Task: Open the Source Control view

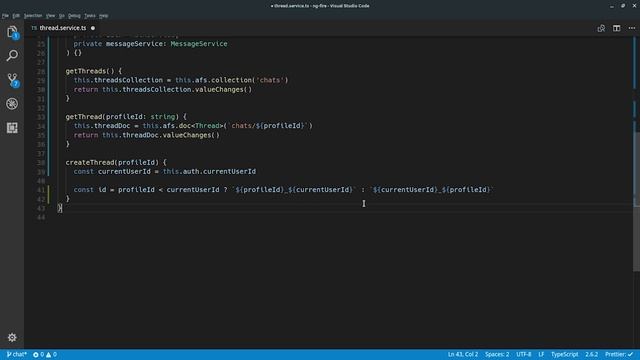Action: pyautogui.click(x=12, y=80)
